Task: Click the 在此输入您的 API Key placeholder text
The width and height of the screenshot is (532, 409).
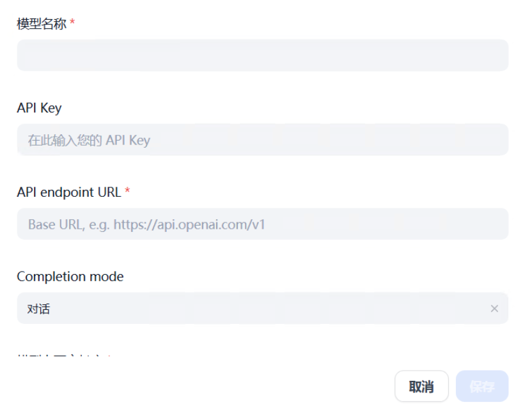Action: (x=89, y=140)
